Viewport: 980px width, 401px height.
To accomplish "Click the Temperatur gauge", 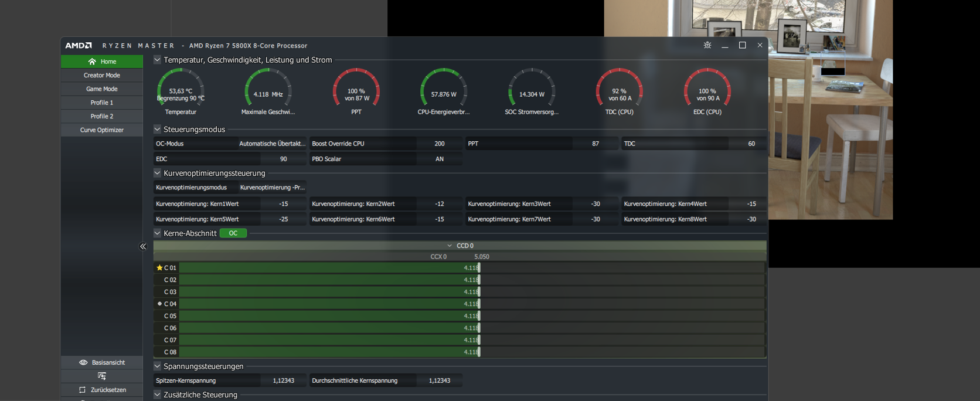I will point(181,91).
